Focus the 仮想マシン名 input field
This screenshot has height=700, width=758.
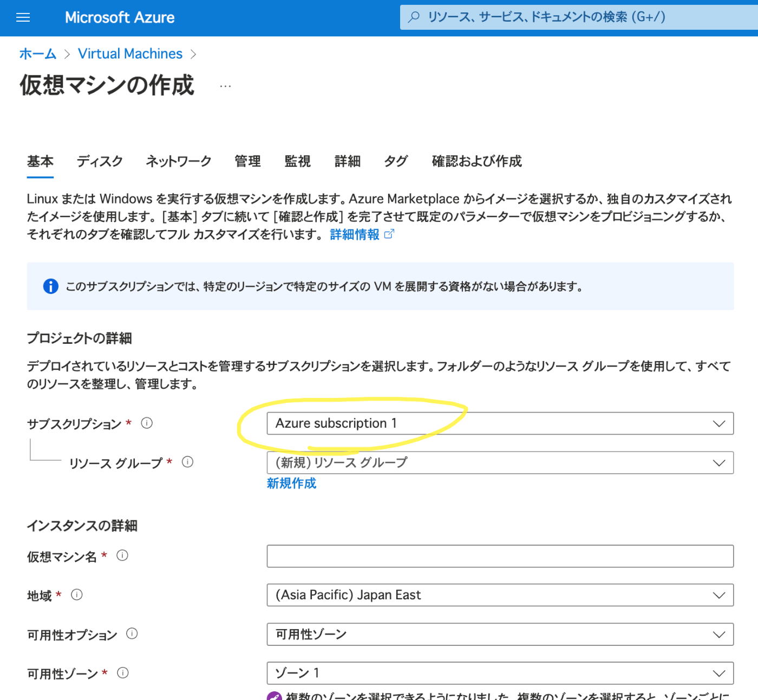(x=500, y=556)
